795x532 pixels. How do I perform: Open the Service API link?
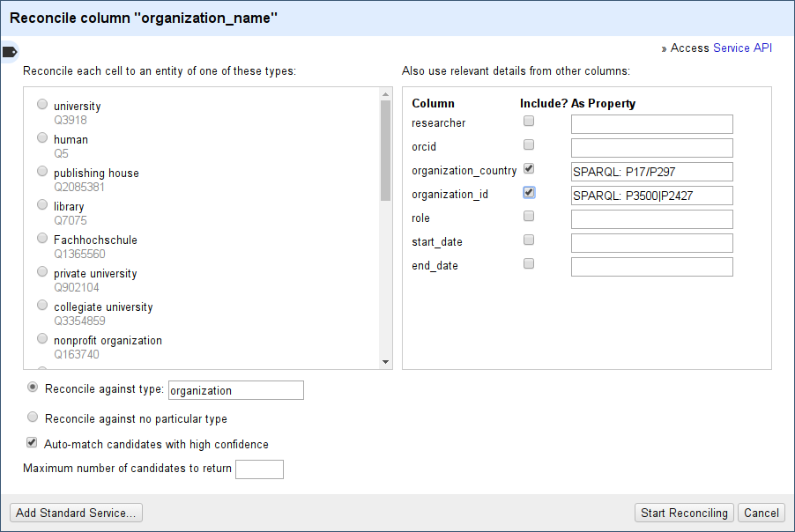tap(742, 48)
